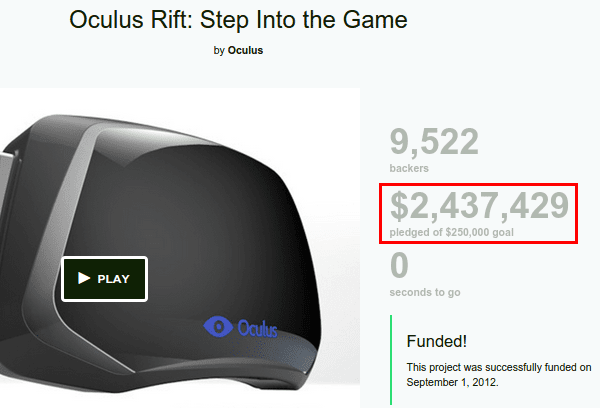Click the blue Oculus eye logo
This screenshot has height=408, width=600.
[x=218, y=326]
